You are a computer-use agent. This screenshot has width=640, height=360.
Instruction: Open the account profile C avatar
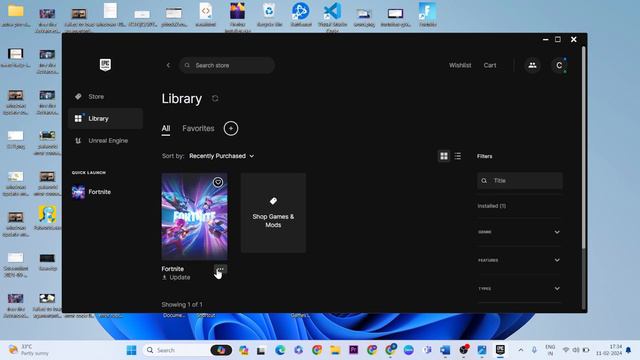tap(559, 65)
